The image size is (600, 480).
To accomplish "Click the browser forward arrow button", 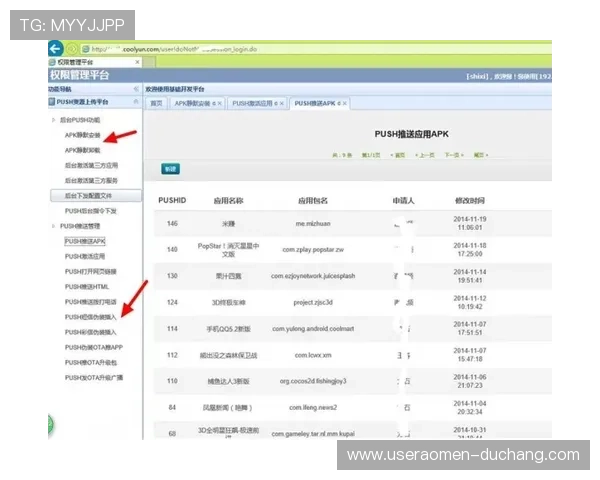I will (72, 49).
